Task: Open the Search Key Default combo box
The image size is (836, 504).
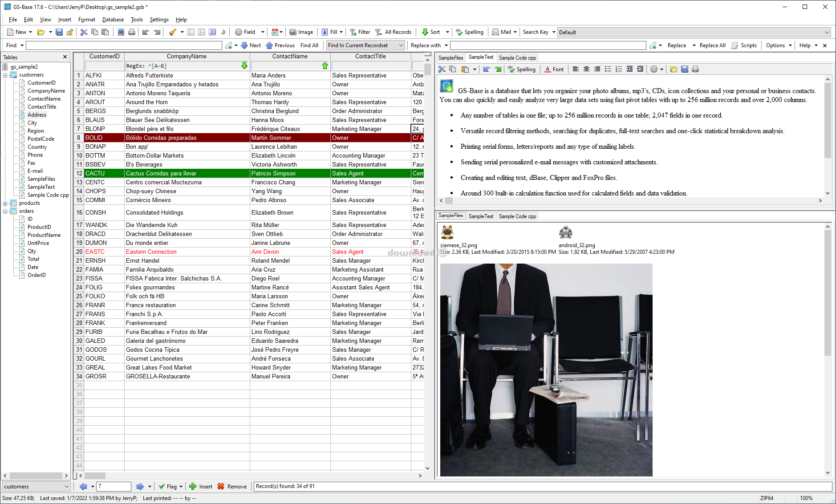Action: click(694, 32)
